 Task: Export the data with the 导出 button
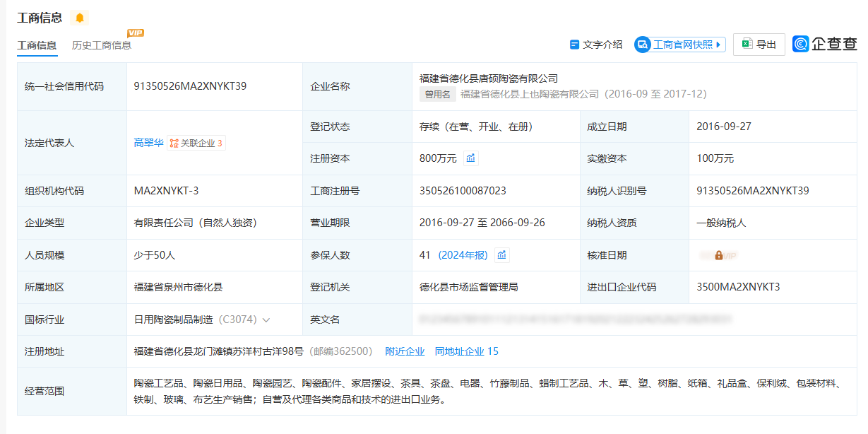pos(759,45)
